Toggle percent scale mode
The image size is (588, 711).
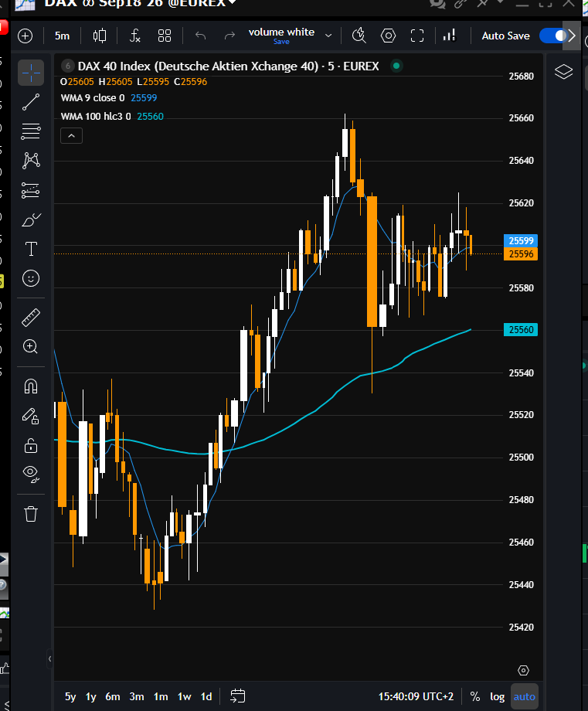(x=474, y=696)
